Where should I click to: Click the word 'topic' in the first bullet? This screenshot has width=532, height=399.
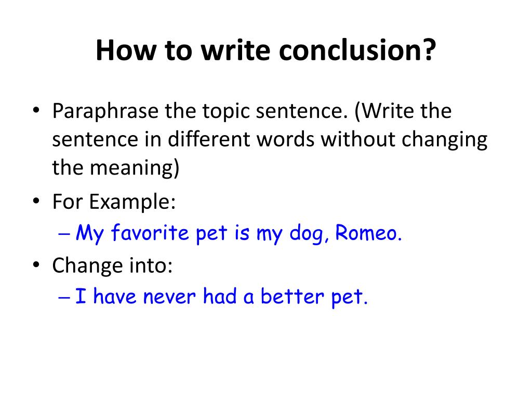(227, 112)
